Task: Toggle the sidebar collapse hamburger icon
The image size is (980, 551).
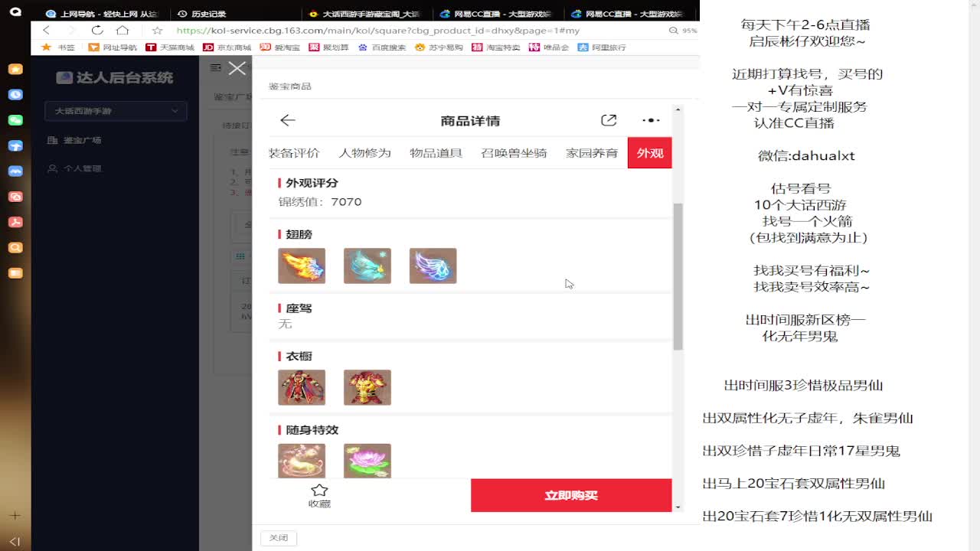Action: point(216,68)
